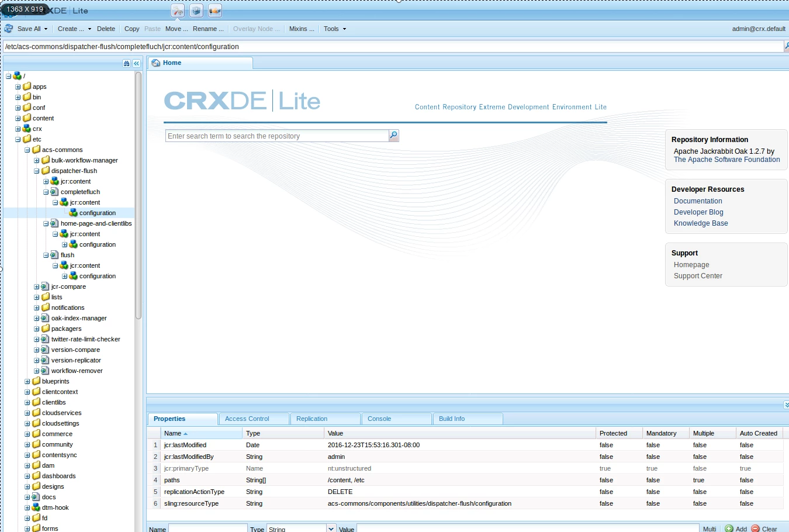Click the Home tab house icon
This screenshot has height=532, width=789.
[x=156, y=63]
